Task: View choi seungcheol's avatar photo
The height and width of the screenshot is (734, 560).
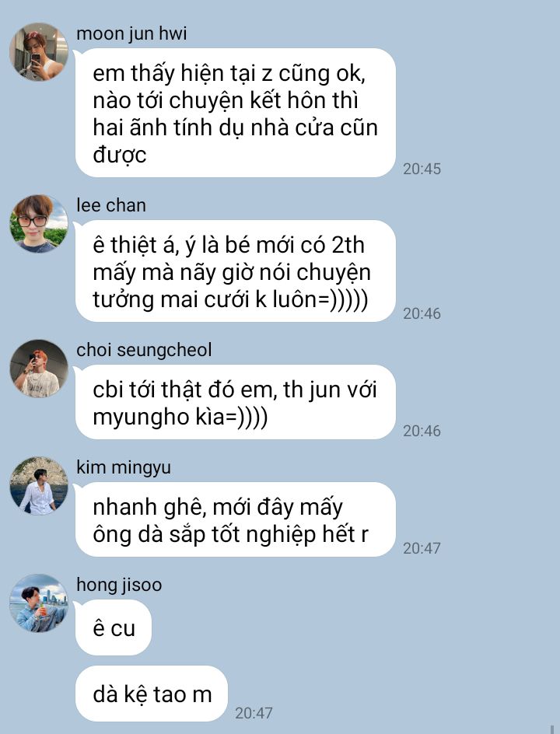Action: click(39, 369)
